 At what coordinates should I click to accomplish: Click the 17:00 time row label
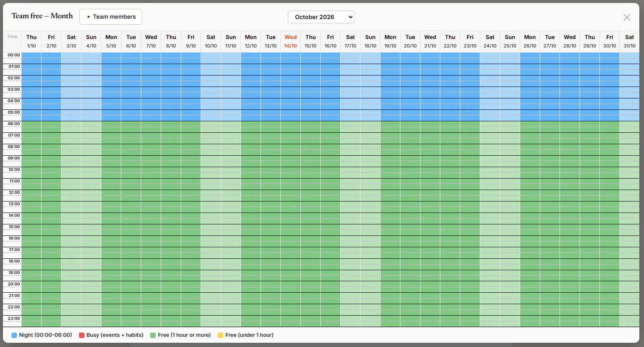point(14,250)
